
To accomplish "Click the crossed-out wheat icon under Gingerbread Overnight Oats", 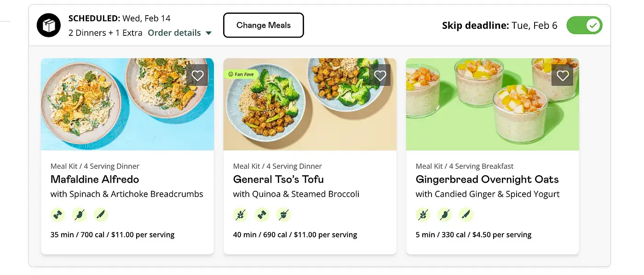I will click(423, 214).
